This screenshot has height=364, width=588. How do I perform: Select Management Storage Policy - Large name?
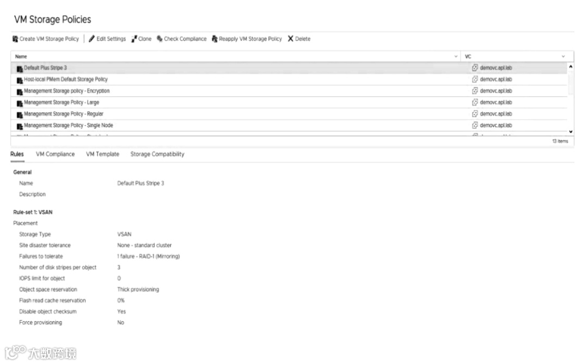[x=62, y=102]
